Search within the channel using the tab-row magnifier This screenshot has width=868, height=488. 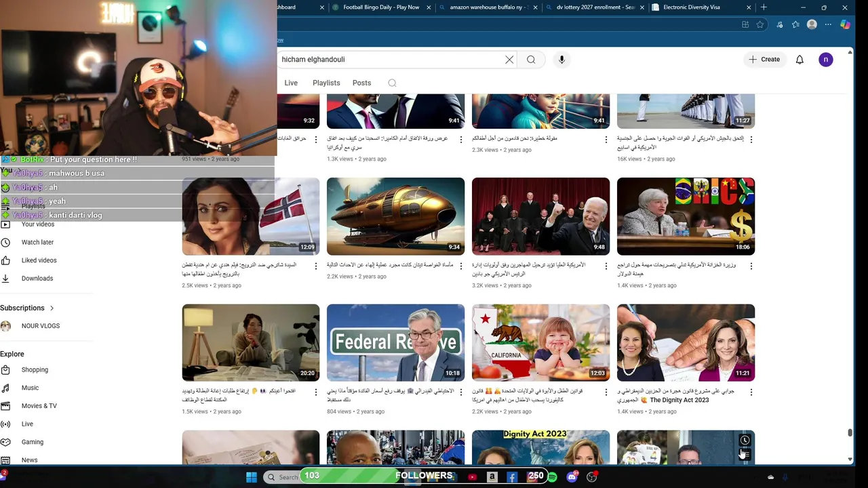[392, 83]
